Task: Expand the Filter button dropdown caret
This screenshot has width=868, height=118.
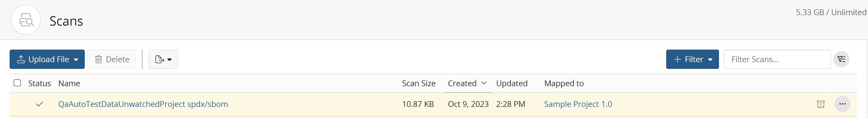Action: tap(710, 60)
